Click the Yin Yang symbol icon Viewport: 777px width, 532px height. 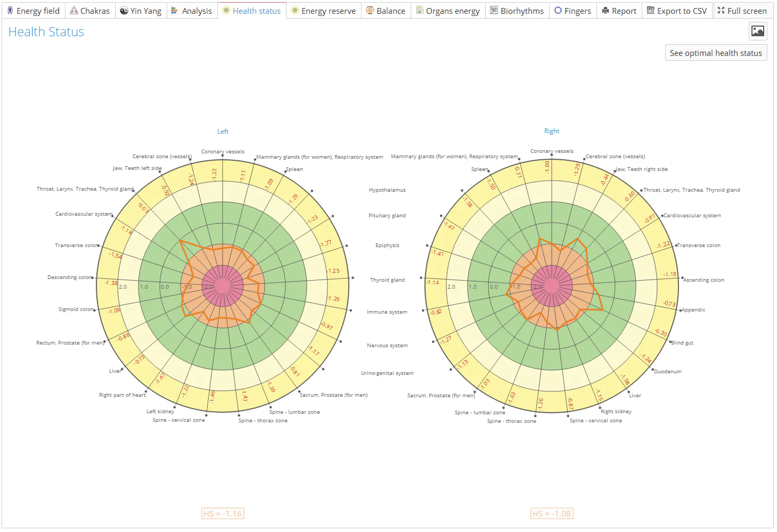coord(124,11)
